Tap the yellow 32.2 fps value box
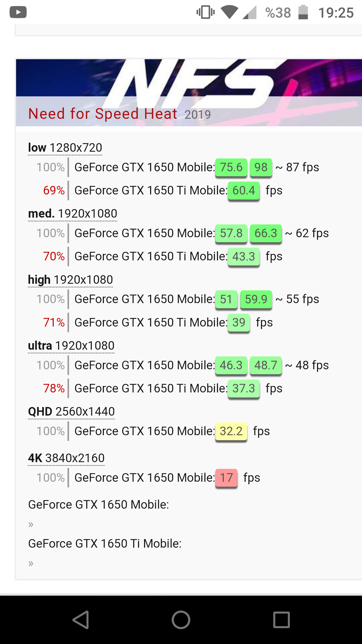Viewport: 362px width, 644px height. pos(231,431)
